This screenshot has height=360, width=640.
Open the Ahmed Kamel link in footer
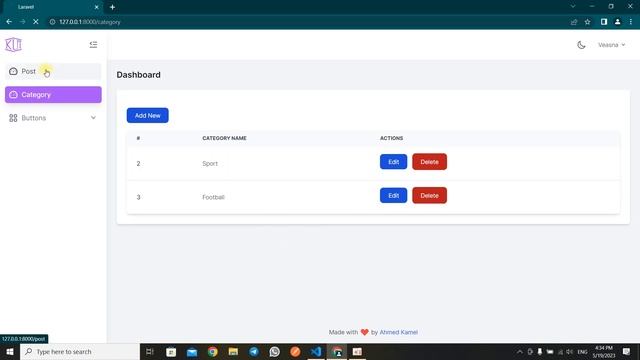point(398,332)
